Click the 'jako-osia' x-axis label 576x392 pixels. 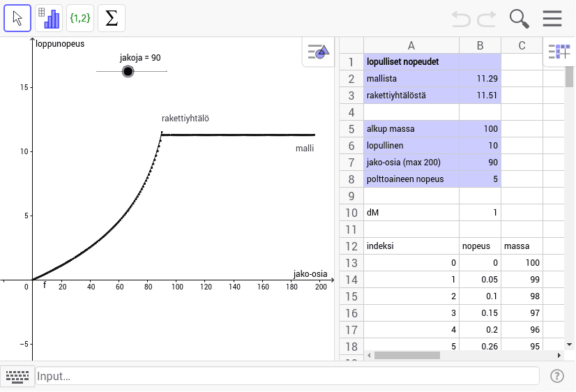coord(310,273)
